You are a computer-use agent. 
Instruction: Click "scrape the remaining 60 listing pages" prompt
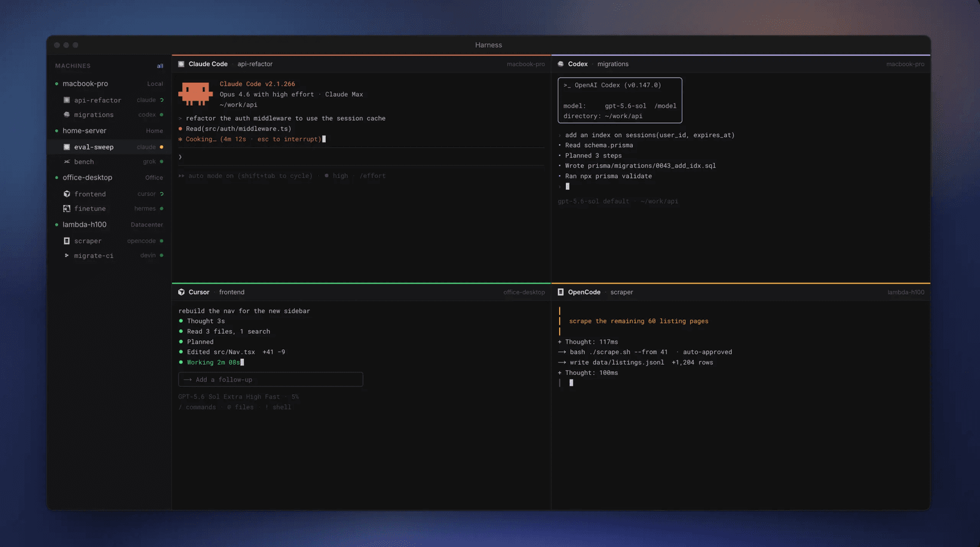pyautogui.click(x=639, y=321)
